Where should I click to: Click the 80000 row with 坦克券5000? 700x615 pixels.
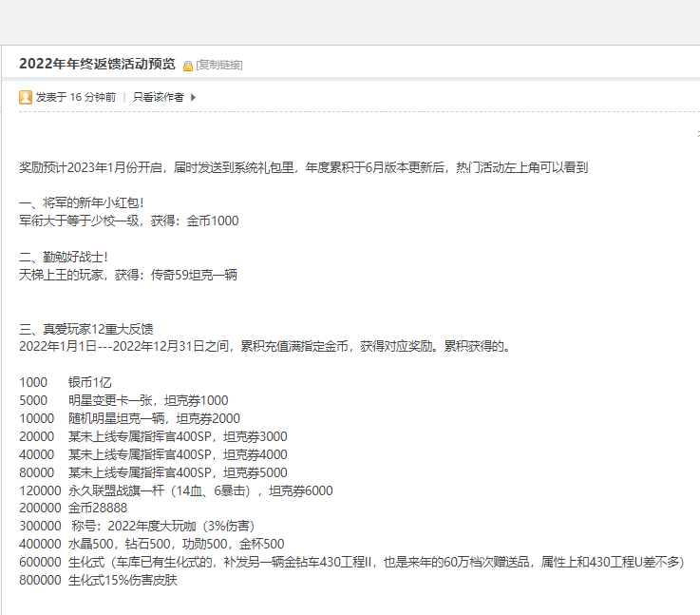(x=153, y=472)
